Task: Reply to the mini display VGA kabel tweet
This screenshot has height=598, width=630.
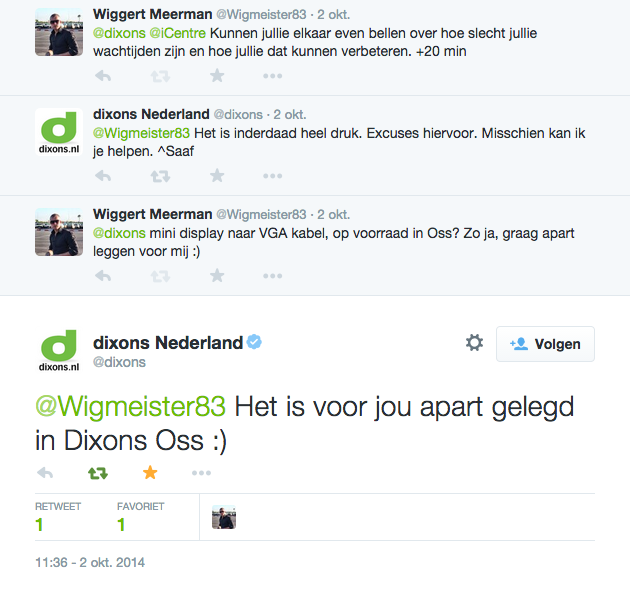Action: pyautogui.click(x=102, y=276)
